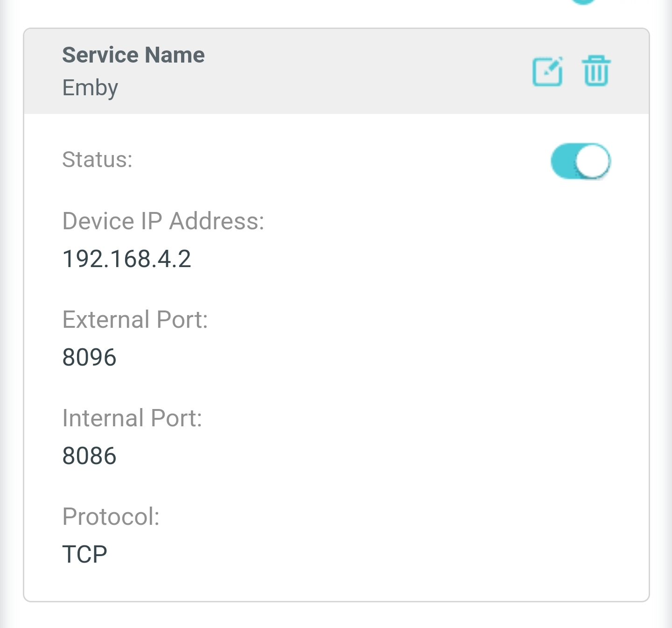672x628 pixels.
Task: Select the service name Emby
Action: point(90,88)
